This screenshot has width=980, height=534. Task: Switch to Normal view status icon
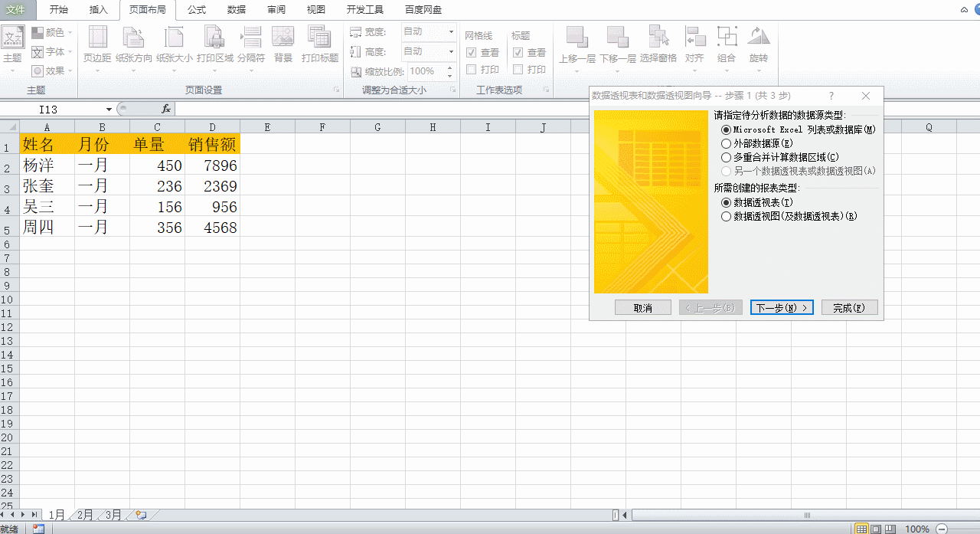tap(862, 529)
